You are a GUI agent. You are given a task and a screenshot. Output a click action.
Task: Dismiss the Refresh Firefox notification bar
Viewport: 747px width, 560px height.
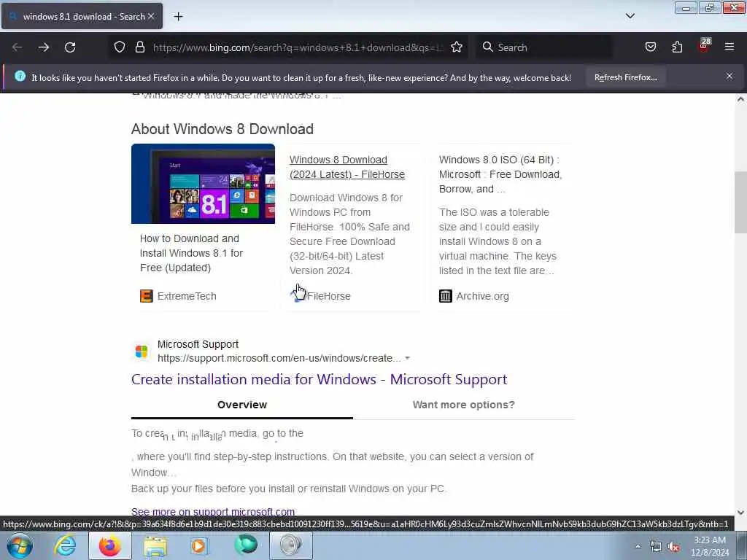pos(729,76)
